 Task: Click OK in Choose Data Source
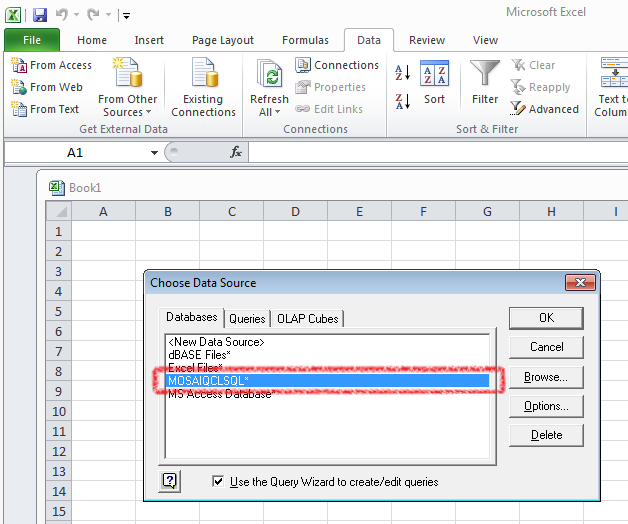pos(546,318)
